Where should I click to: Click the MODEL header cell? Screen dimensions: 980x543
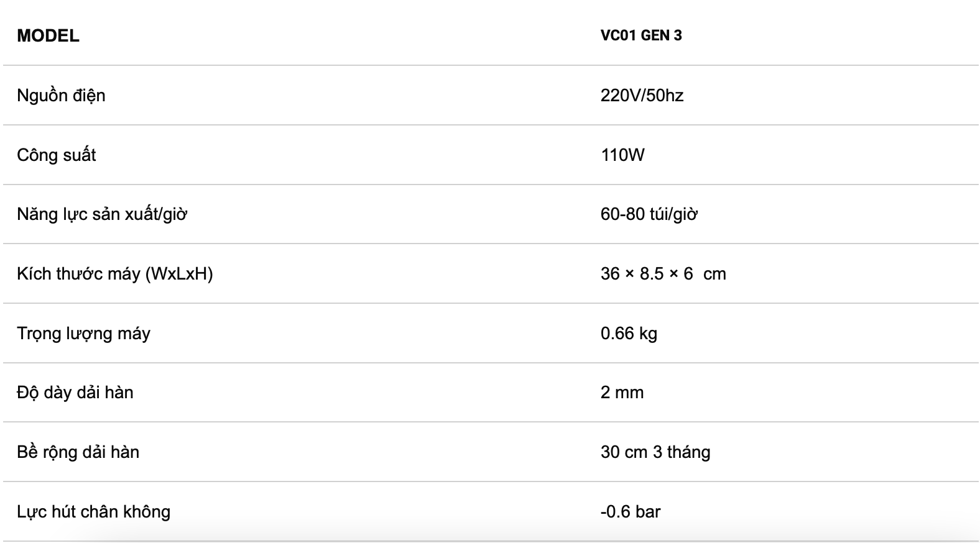click(x=48, y=35)
